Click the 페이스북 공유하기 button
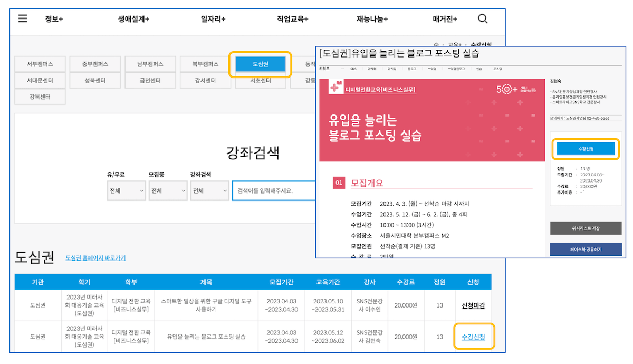Screen dimensions: 633x364 tap(586, 250)
